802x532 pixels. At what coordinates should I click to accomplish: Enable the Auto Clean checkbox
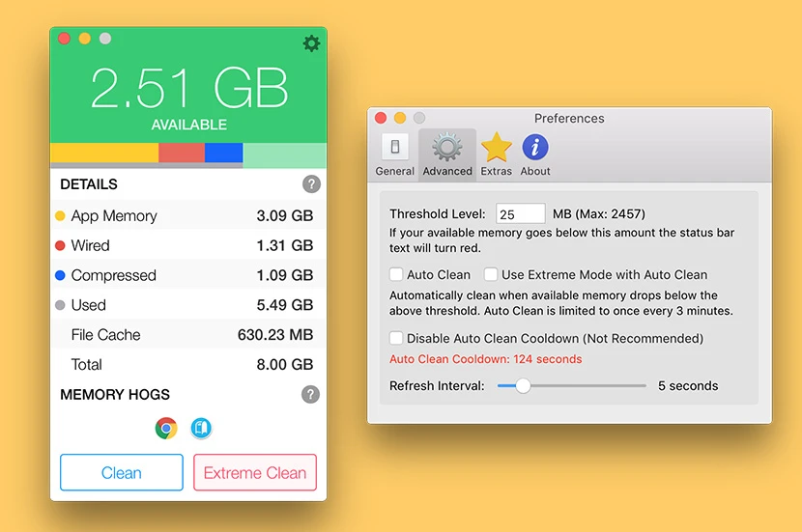click(396, 275)
